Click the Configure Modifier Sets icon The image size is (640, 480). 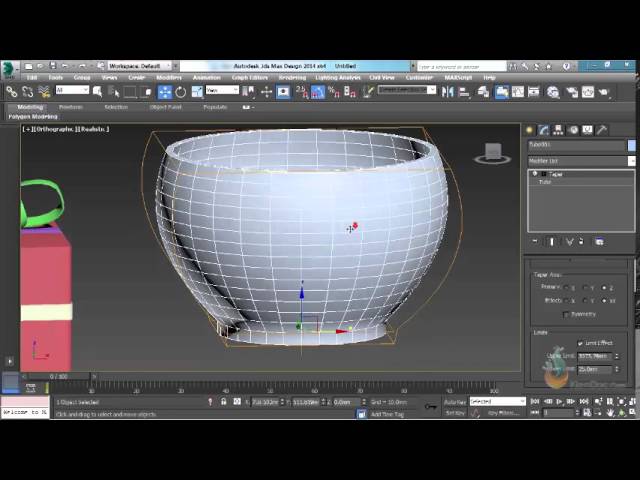(599, 242)
